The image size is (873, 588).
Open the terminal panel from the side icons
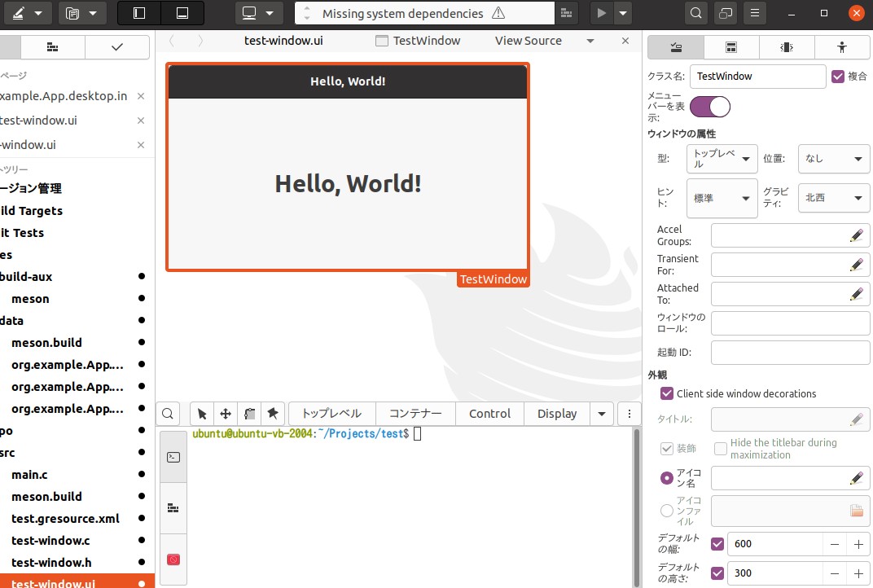point(173,457)
